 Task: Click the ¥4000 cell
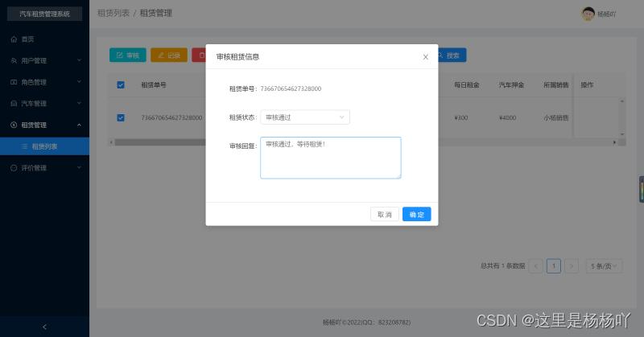[x=507, y=117]
